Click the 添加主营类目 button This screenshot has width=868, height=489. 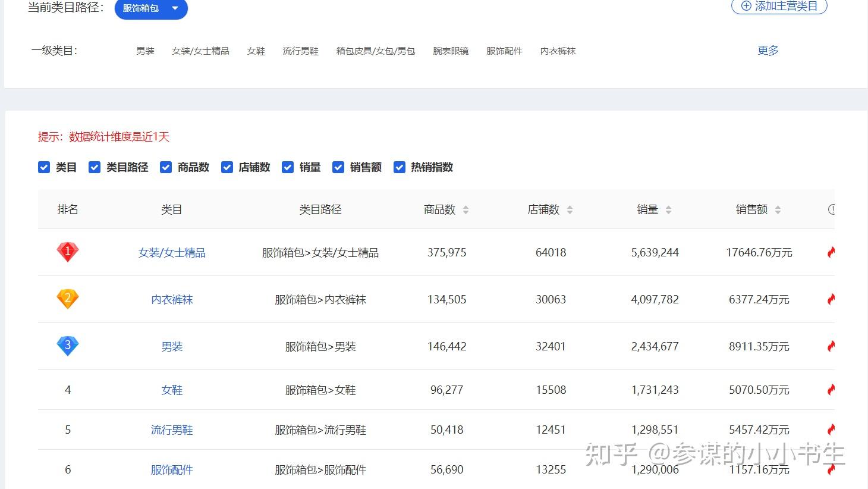click(779, 6)
